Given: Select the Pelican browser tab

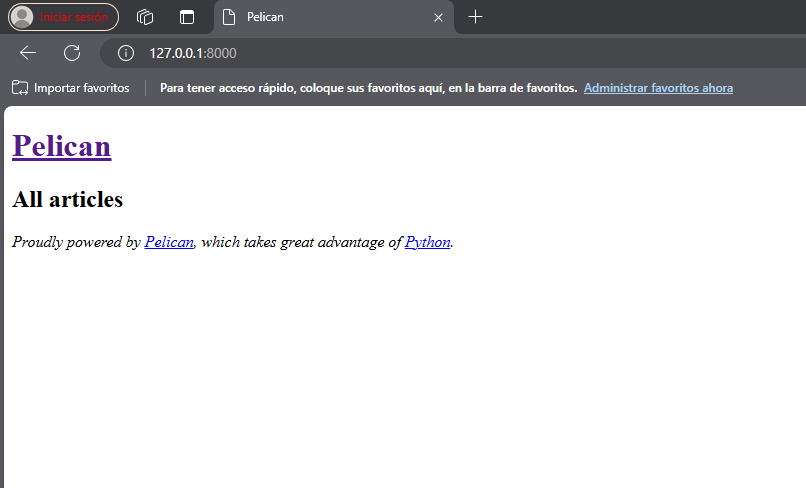Looking at the screenshot, I should coord(333,17).
